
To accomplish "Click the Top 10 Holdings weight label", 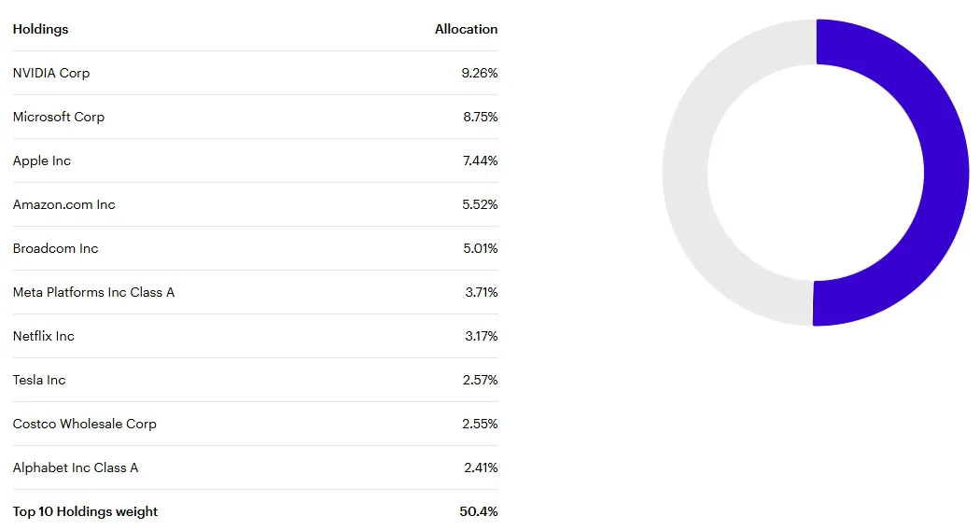I will (85, 511).
